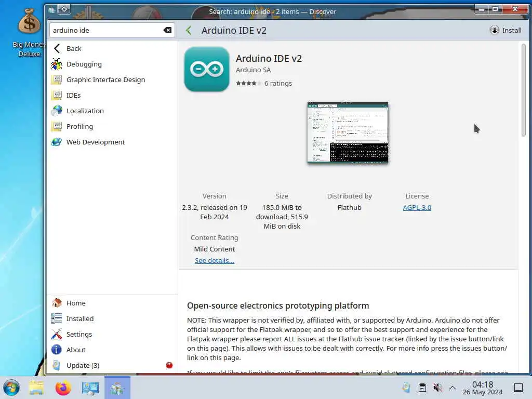Open See details content rating link
Image resolution: width=532 pixels, height=399 pixels.
215,260
